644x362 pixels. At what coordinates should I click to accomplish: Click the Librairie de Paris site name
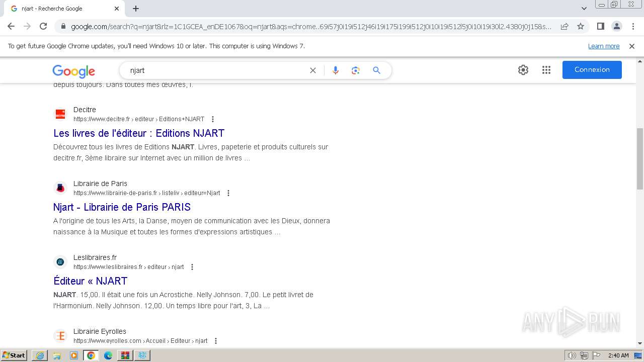[x=100, y=184]
